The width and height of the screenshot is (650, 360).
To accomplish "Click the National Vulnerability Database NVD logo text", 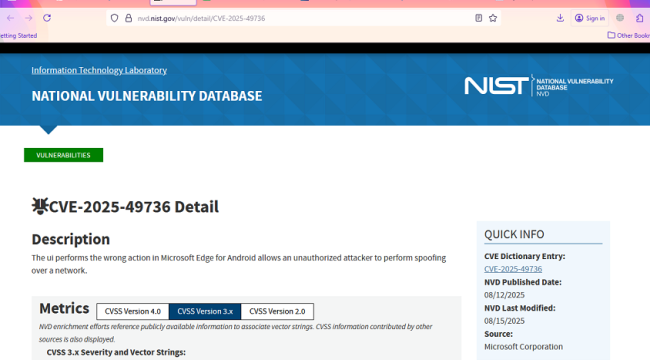I will click(x=575, y=87).
